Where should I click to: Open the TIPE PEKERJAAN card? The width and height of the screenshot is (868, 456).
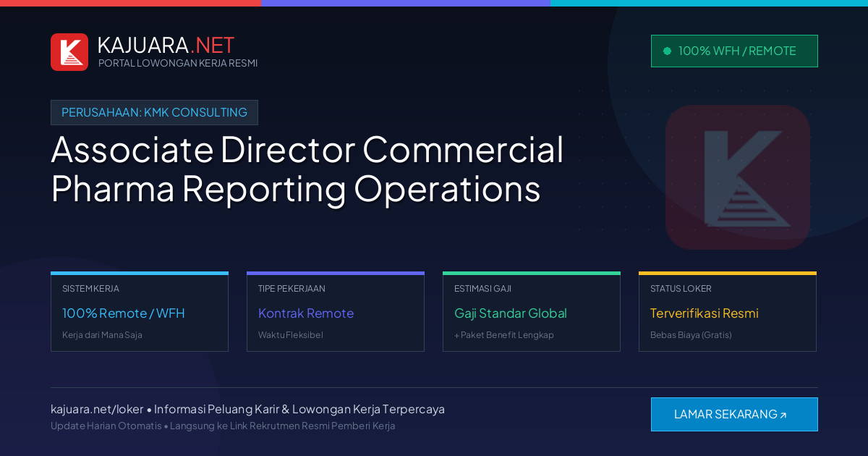(x=336, y=312)
